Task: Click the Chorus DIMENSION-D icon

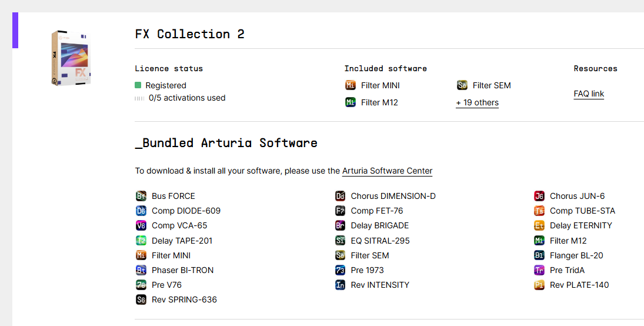Action: [340, 196]
